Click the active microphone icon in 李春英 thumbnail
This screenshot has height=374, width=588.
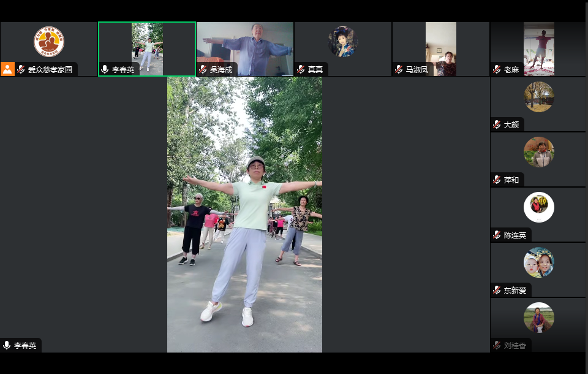(105, 69)
